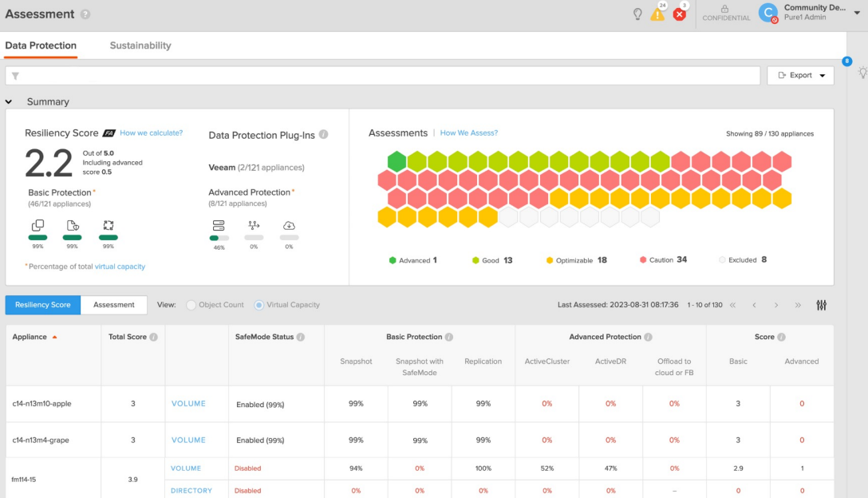
Task: Click the Last Assessed timestamp text
Action: (617, 305)
